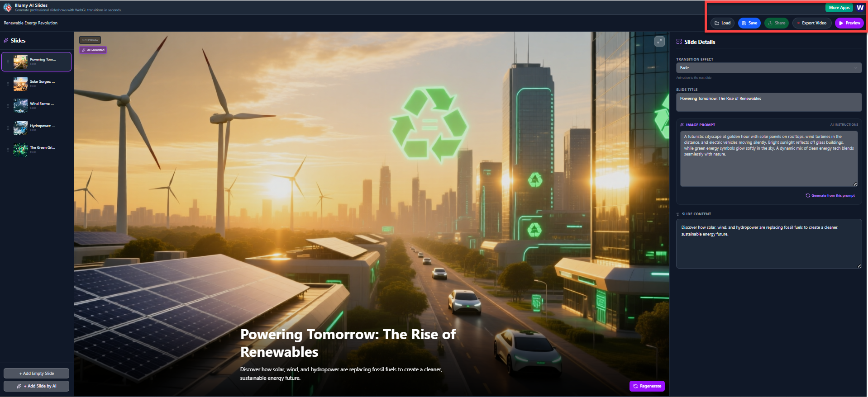Viewport: 868px width, 397px height.
Task: Click the Slide Title input field
Action: point(768,102)
